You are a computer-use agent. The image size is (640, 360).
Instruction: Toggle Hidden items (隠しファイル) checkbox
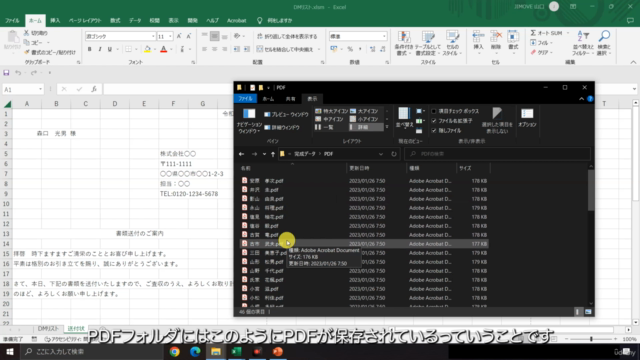pos(434,131)
